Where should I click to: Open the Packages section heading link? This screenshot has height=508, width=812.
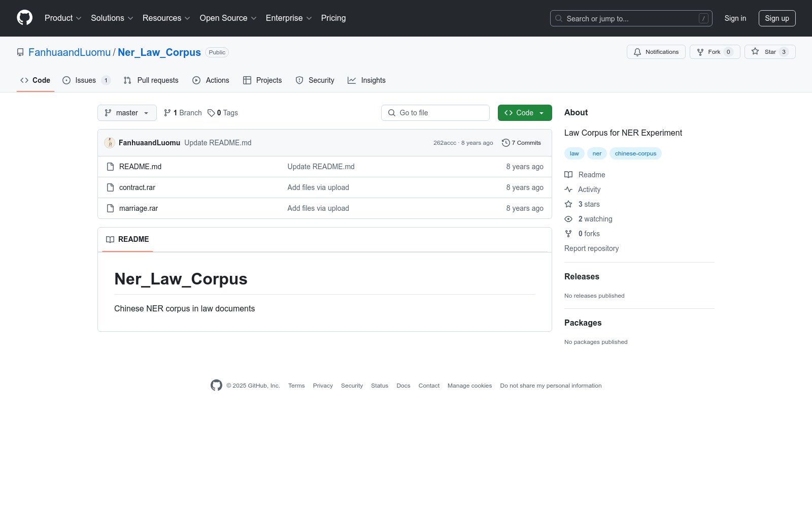coord(583,323)
